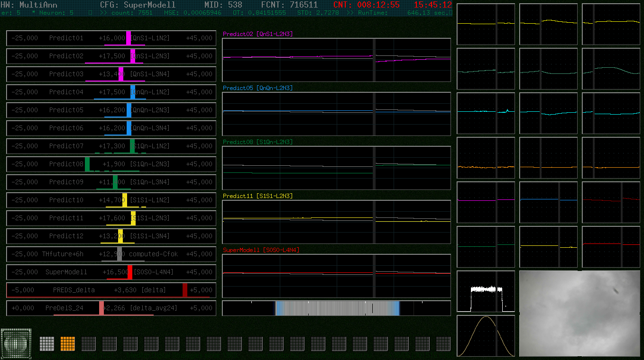644x360 pixels.
Task: Click the Predict01 gauge row
Action: (x=111, y=38)
